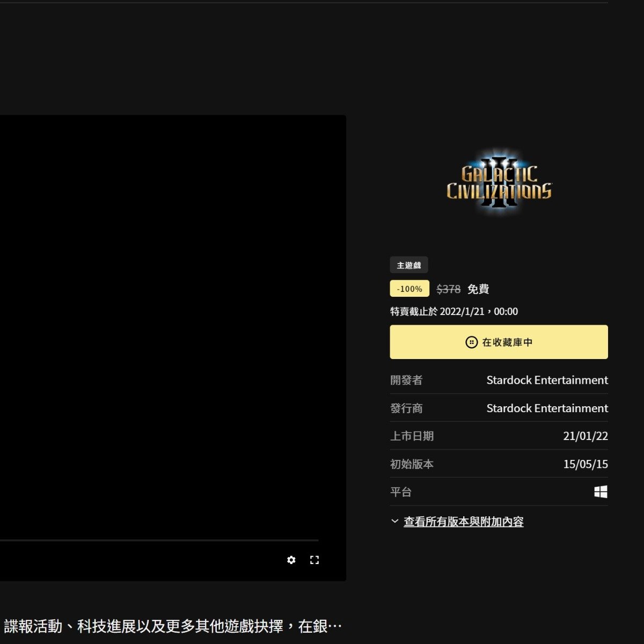The height and width of the screenshot is (644, 644).
Task: Click the 免費 price label
Action: (x=478, y=289)
